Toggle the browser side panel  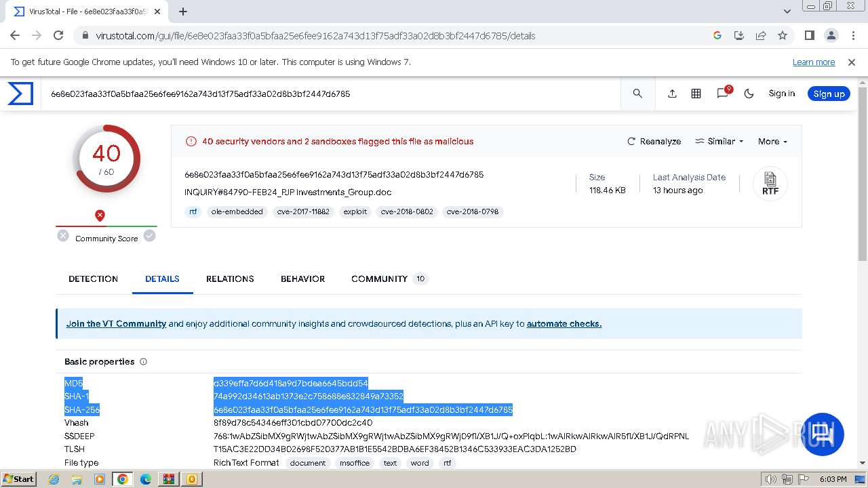(x=809, y=35)
